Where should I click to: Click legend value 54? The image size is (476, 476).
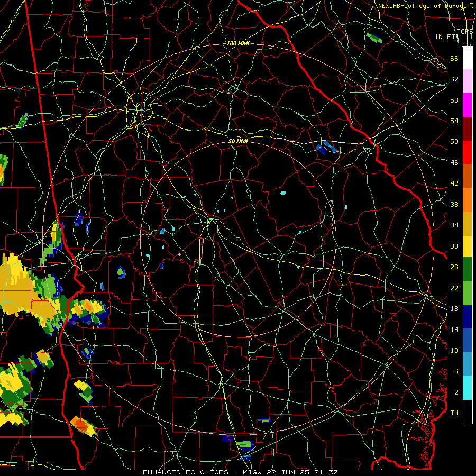point(454,121)
